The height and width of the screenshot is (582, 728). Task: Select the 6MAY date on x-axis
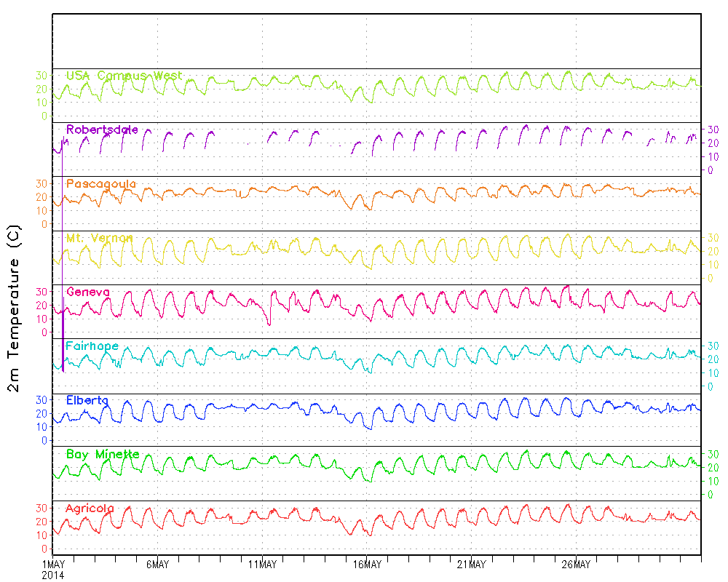(157, 565)
